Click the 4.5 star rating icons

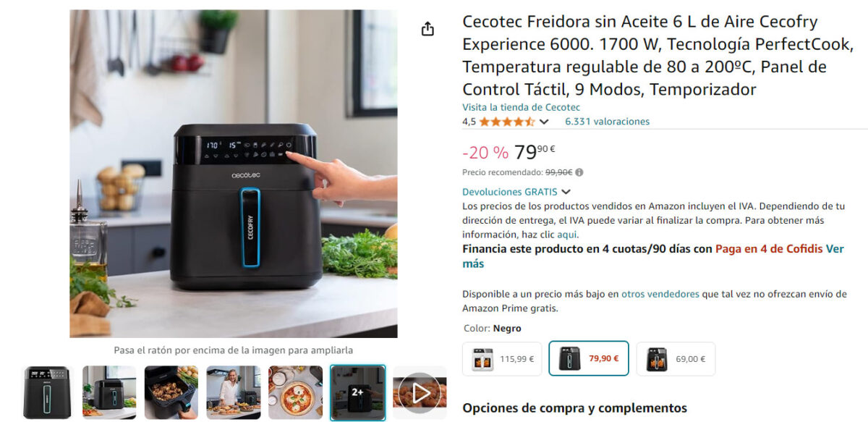tap(507, 122)
